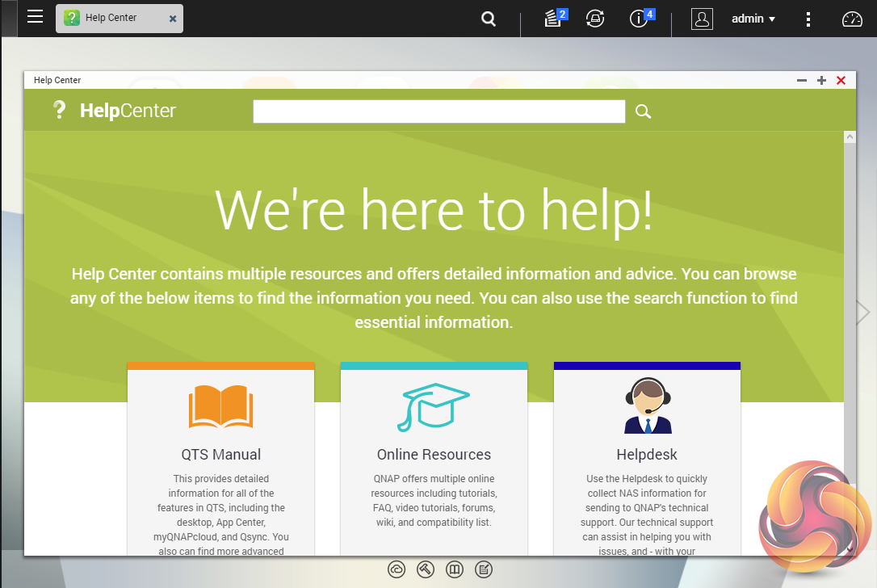Screen dimensions: 877x588
Task: Open the main hamburger menu
Action: (x=35, y=16)
